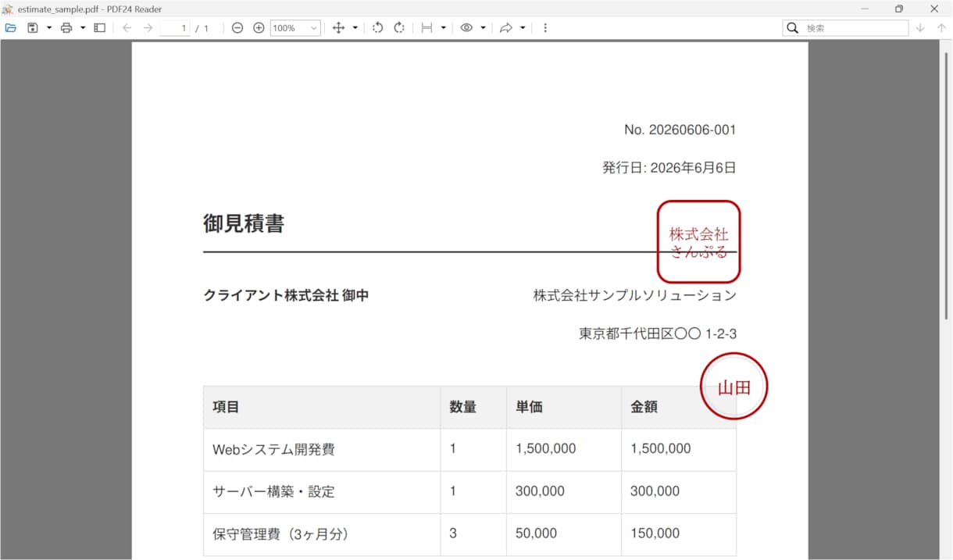Select the pan/move tool icon
Viewport: 953px width, 560px height.
[338, 27]
